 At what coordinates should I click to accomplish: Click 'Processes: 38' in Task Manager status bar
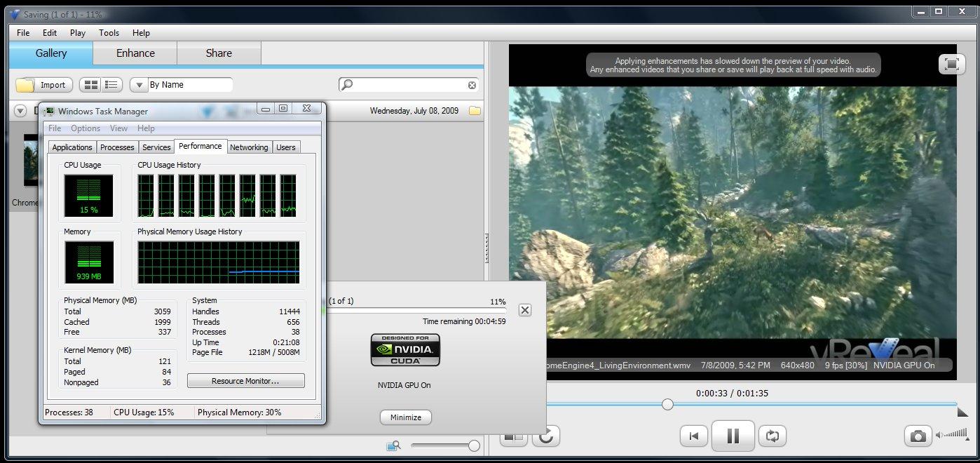click(69, 412)
